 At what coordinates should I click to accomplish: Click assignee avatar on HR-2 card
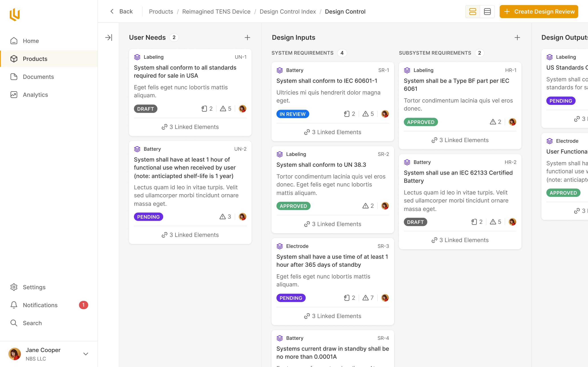click(512, 222)
